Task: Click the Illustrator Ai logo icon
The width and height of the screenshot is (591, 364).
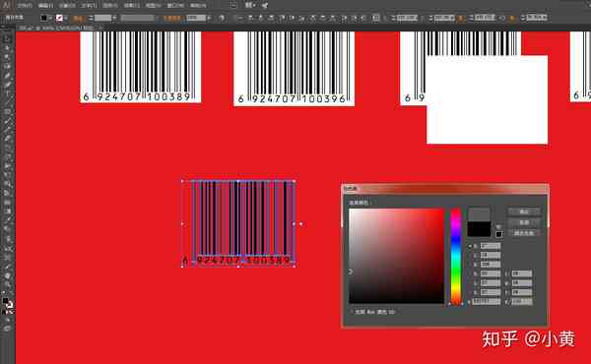Action: (7, 5)
